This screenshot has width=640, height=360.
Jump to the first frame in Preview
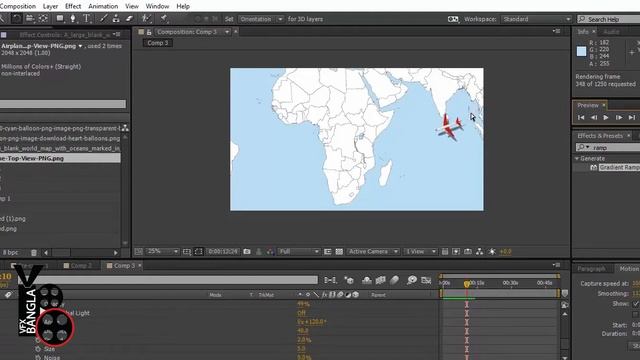(581, 118)
